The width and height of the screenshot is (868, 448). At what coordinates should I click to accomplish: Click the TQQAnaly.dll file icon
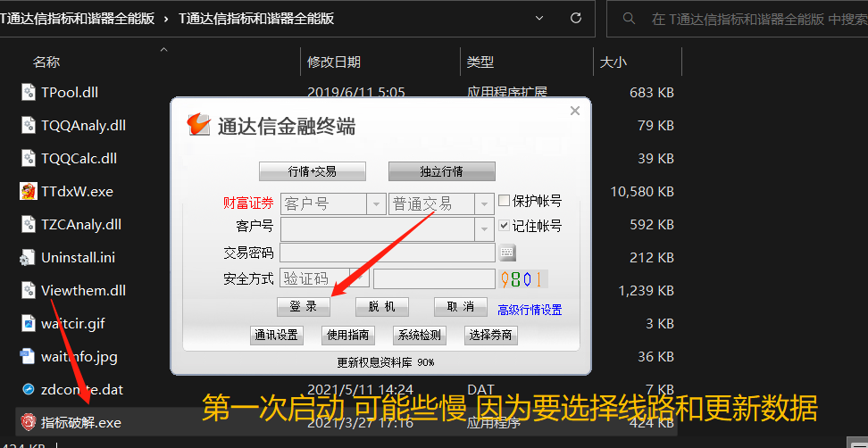(29, 125)
